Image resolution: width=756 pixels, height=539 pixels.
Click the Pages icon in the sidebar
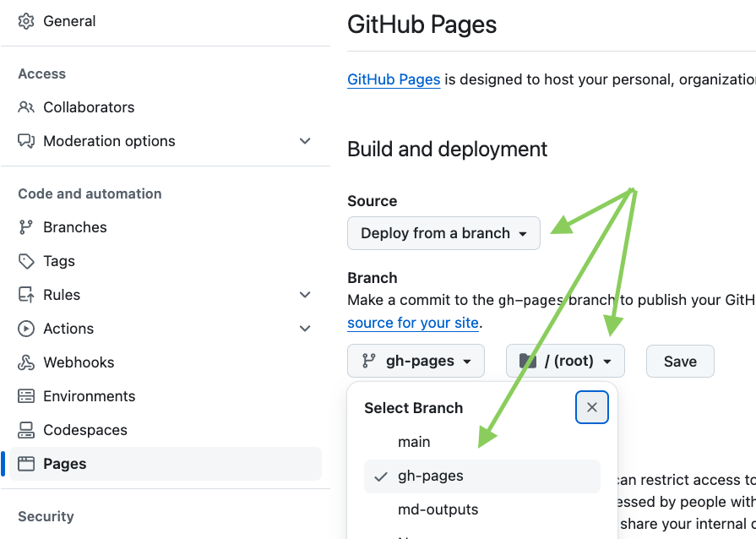coord(26,464)
